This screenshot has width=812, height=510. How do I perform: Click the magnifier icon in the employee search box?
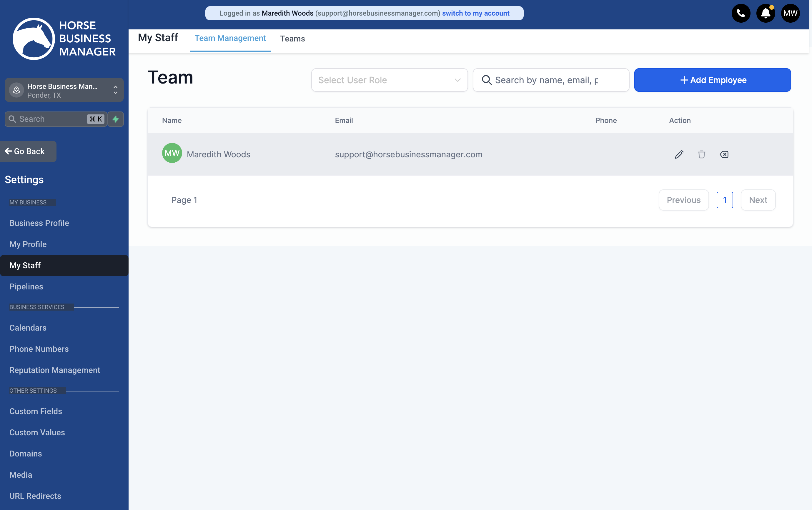(x=486, y=80)
